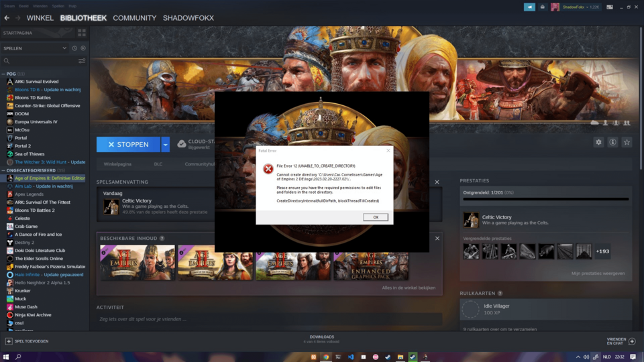
Task: Open the Help menu
Action: [72, 6]
